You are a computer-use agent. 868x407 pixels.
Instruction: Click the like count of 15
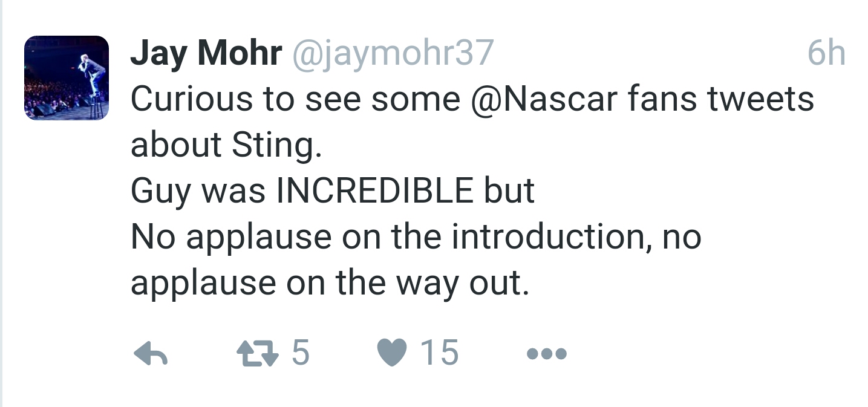440,353
